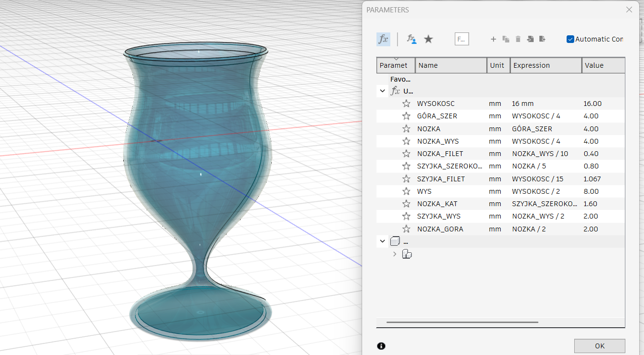Click the trash delete parameter icon
Viewport: 644px width, 355px height.
(x=518, y=39)
